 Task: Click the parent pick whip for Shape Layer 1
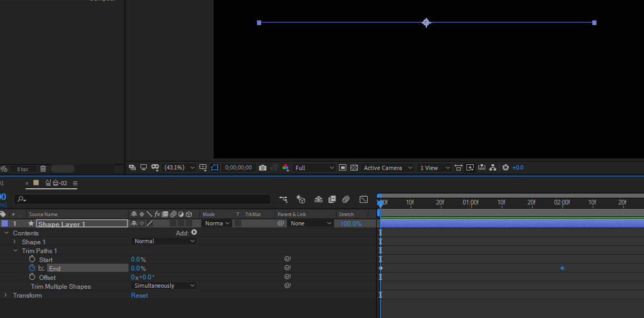click(281, 223)
